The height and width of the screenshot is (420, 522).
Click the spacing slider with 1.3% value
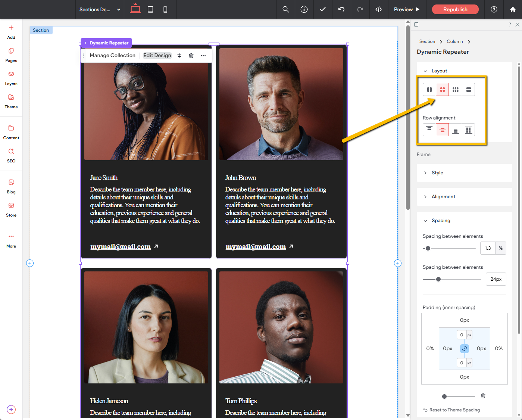tap(449, 248)
